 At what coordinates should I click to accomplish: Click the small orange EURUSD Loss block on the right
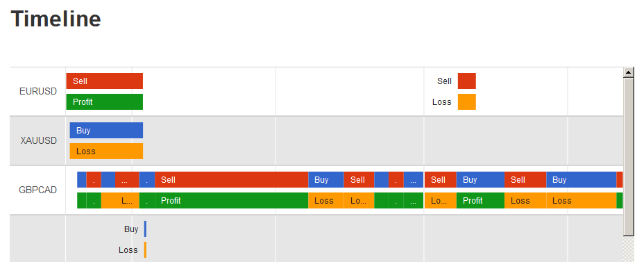coord(466,102)
